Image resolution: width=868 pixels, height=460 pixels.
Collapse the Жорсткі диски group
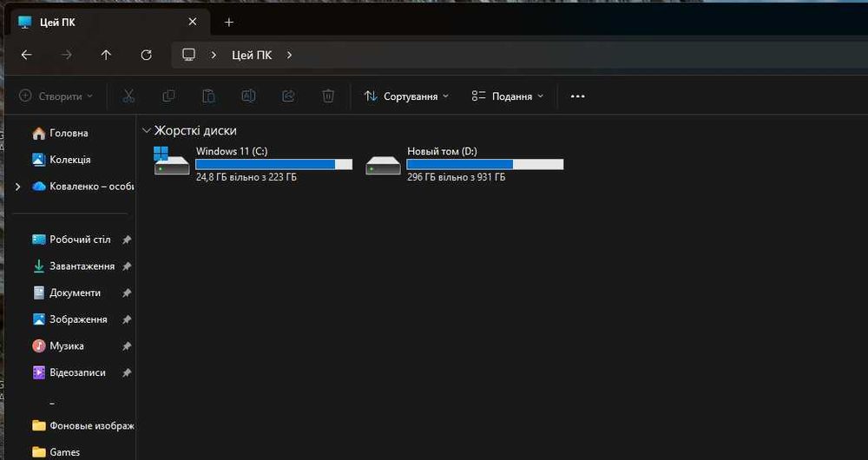(x=146, y=131)
